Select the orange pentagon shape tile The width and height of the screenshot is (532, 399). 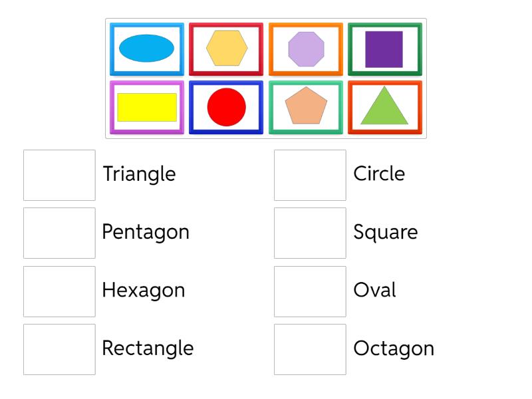point(306,106)
